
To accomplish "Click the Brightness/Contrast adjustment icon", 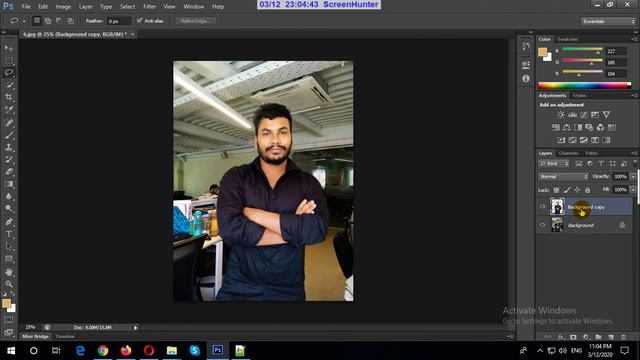I will coord(561,115).
